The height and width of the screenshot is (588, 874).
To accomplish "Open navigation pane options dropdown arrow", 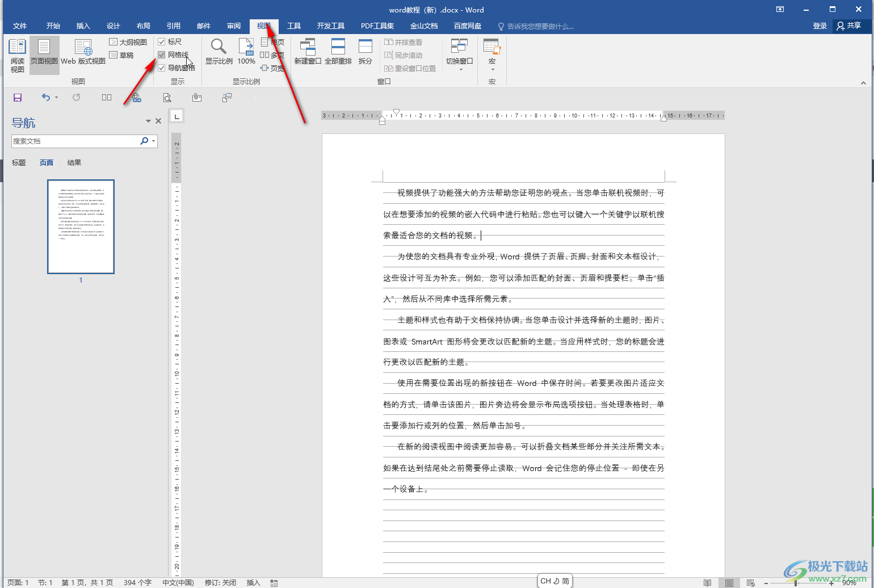I will [148, 121].
